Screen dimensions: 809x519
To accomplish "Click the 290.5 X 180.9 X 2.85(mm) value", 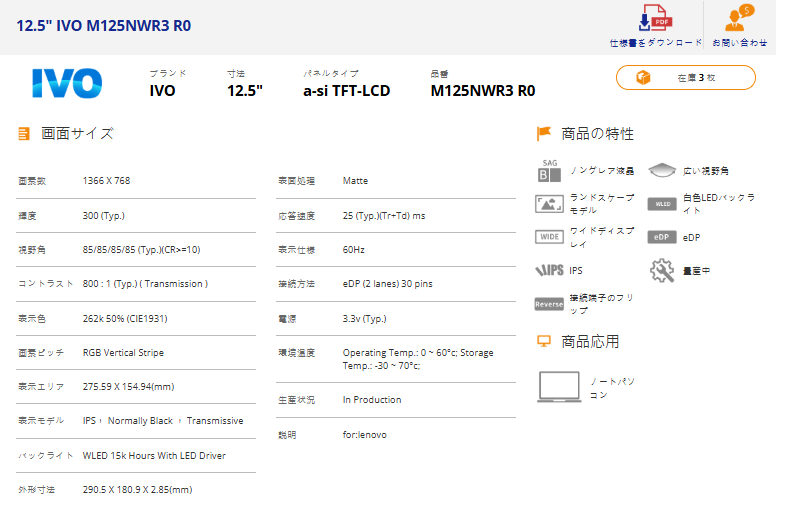I will (137, 490).
